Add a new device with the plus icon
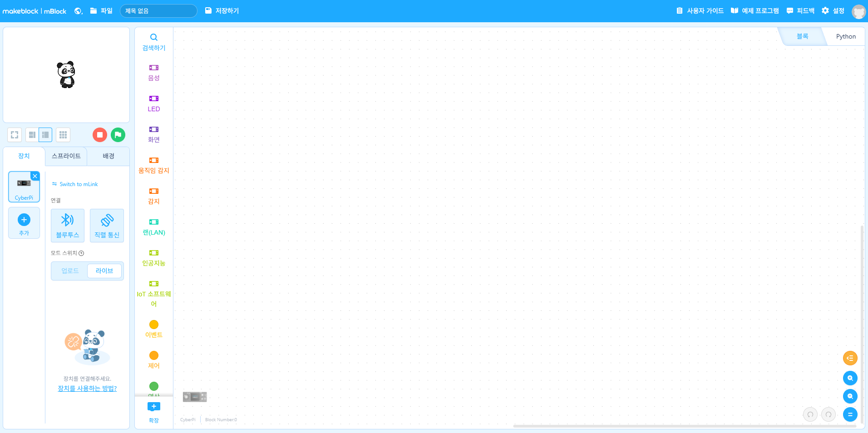Viewport: 868px width, 433px height. tap(24, 223)
